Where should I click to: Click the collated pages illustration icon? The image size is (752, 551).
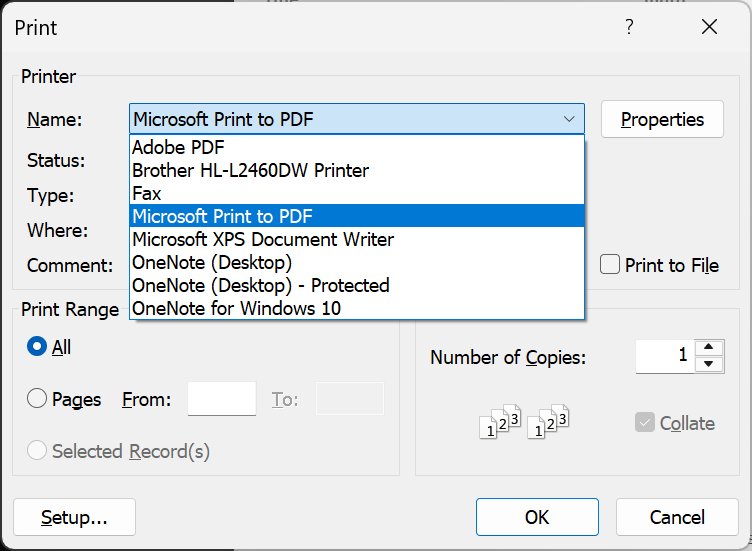[x=524, y=422]
